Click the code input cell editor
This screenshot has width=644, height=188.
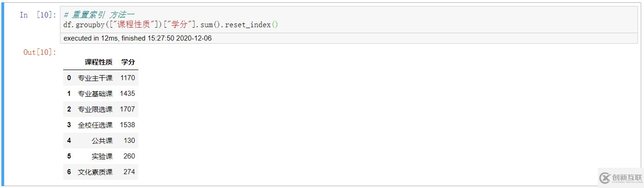pyautogui.click(x=349, y=20)
